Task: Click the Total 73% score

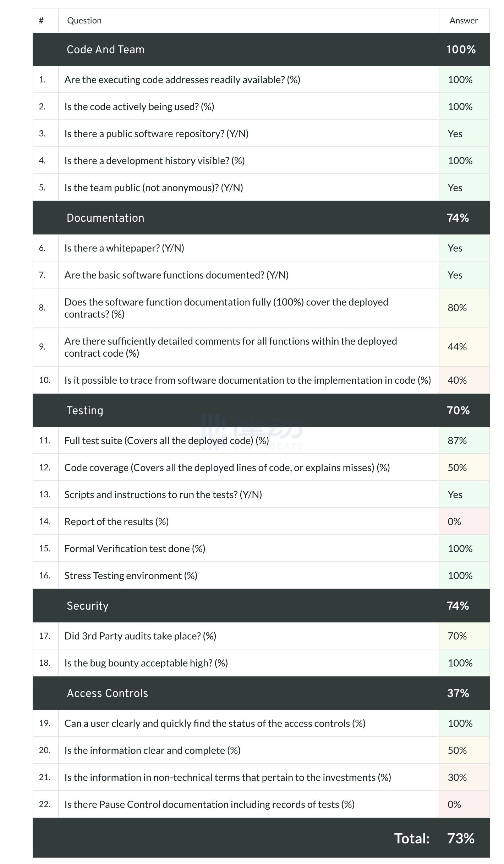Action: pos(461,838)
